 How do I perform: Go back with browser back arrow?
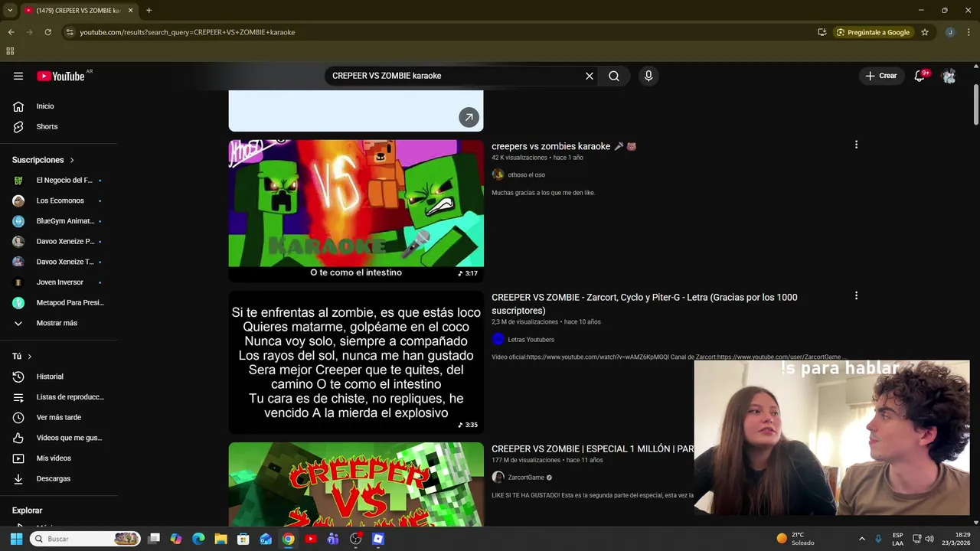point(11,32)
